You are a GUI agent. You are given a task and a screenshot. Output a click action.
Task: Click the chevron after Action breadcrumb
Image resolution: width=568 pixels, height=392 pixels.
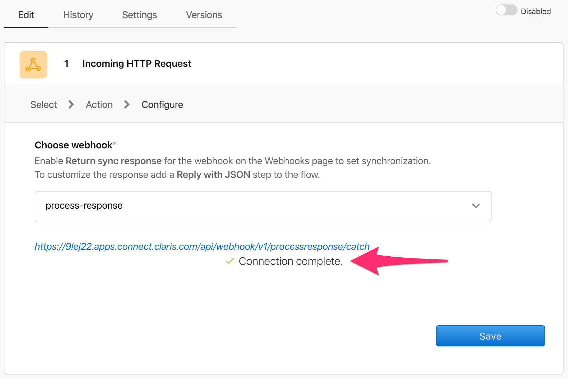click(x=127, y=105)
